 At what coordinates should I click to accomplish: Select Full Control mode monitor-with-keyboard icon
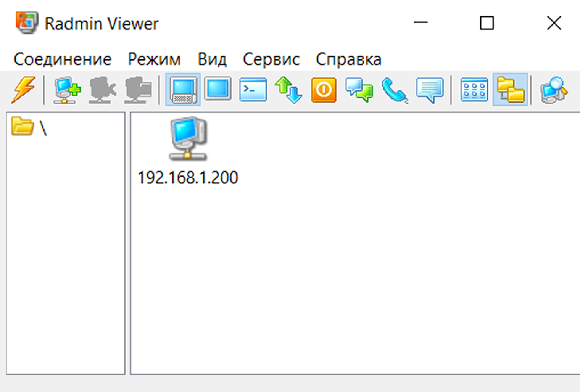click(183, 90)
